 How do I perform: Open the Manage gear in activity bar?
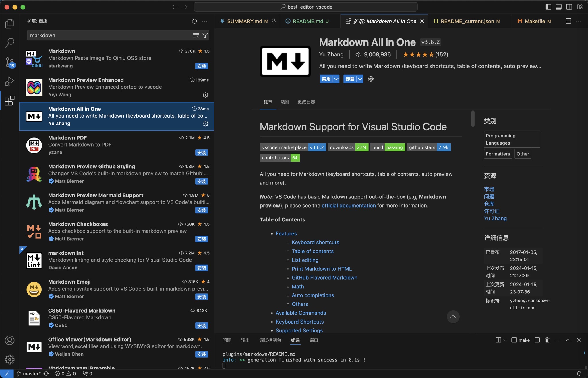tap(9, 359)
